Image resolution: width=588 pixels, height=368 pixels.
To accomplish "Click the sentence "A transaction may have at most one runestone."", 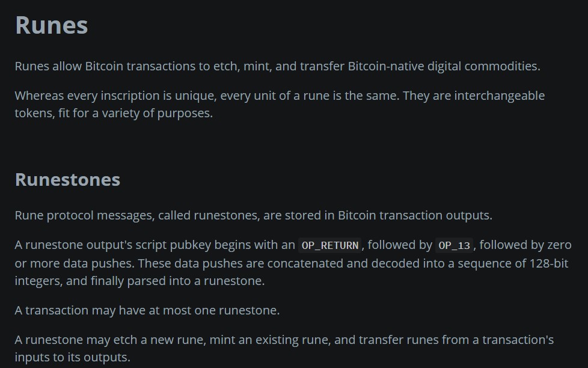I will tap(147, 310).
